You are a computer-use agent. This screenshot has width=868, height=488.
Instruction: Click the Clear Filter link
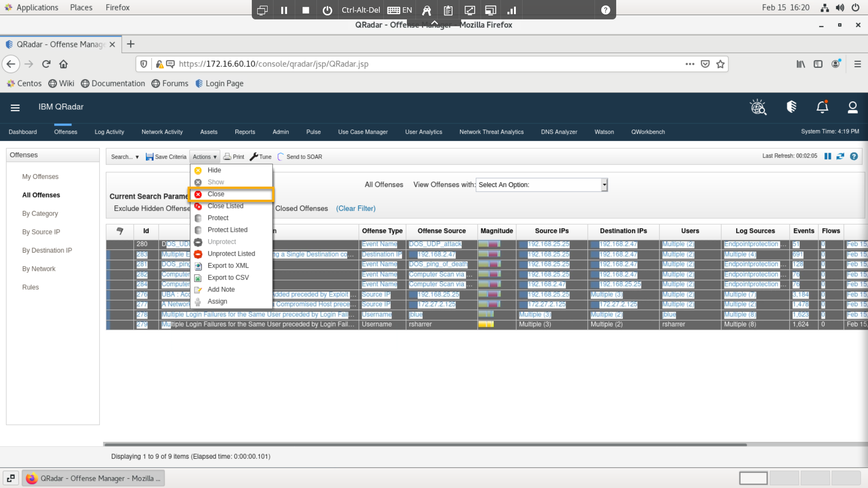[x=355, y=208]
